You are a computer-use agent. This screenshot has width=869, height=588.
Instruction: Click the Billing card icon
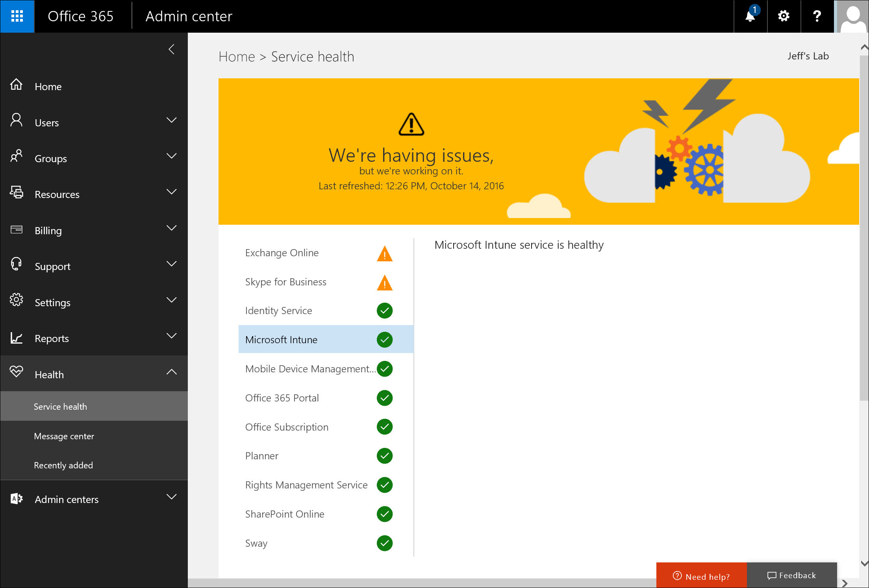coord(16,229)
